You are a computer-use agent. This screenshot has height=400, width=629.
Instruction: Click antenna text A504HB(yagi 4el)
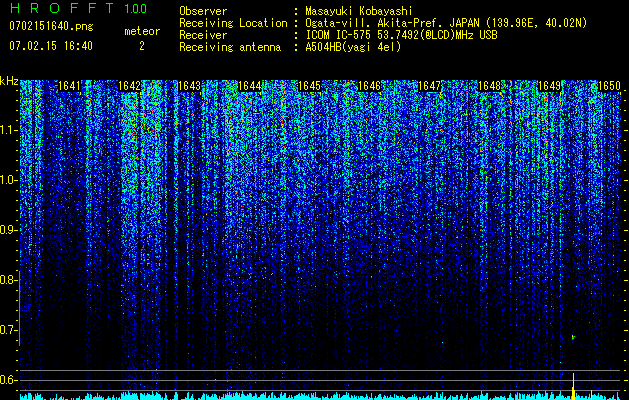pyautogui.click(x=353, y=47)
